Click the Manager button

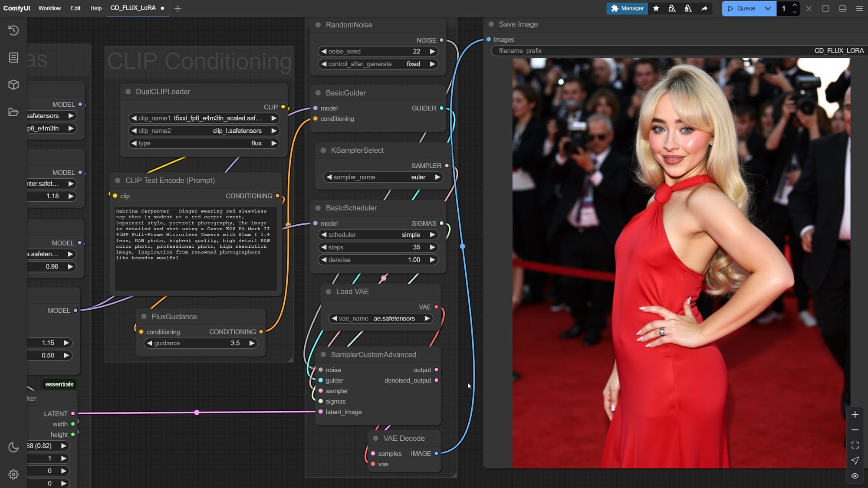627,8
